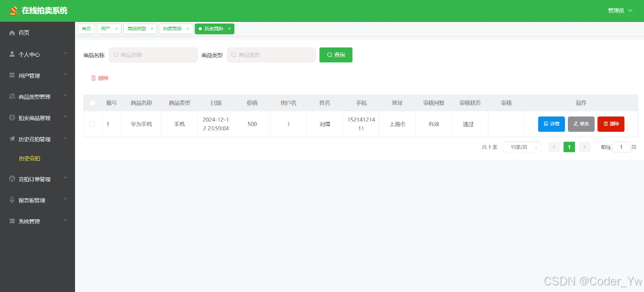Switch to the 首页 tab
The height and width of the screenshot is (292, 644).
[87, 28]
